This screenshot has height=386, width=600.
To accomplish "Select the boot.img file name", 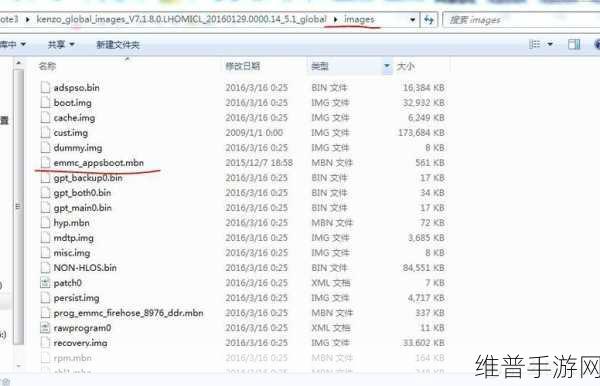I will tap(73, 103).
